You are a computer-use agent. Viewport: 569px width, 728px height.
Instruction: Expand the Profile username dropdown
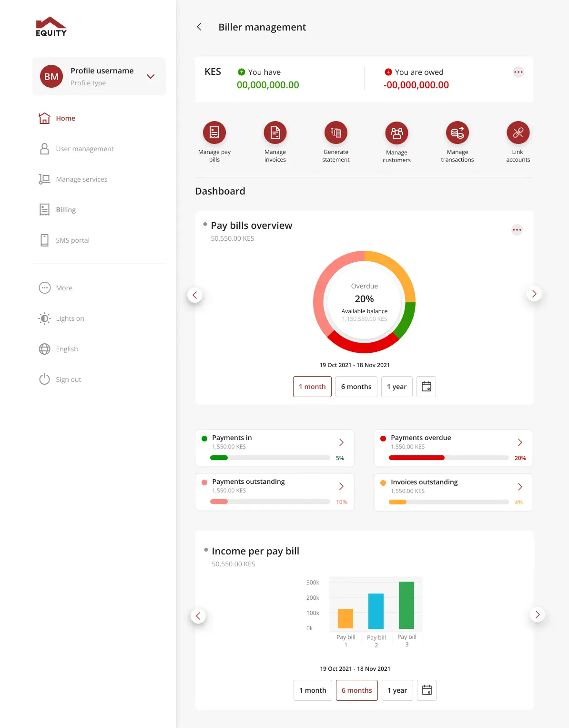[151, 76]
